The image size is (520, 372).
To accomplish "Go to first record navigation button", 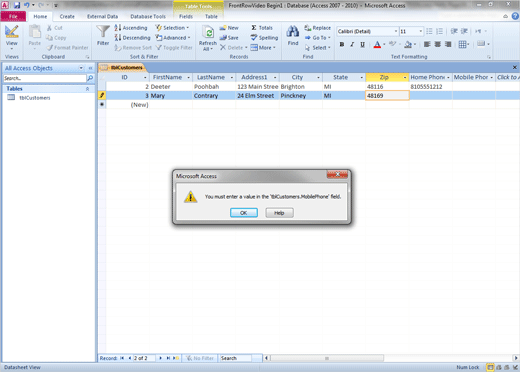I will (x=122, y=358).
